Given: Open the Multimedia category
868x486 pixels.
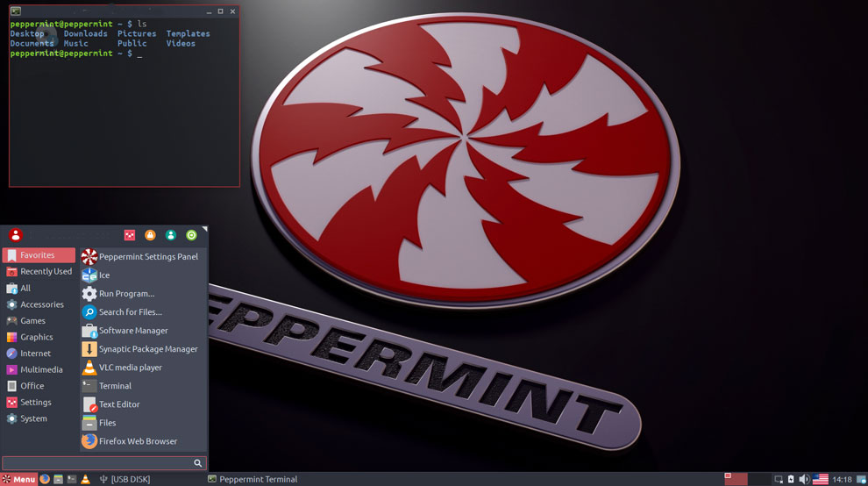Looking at the screenshot, I should (x=39, y=369).
